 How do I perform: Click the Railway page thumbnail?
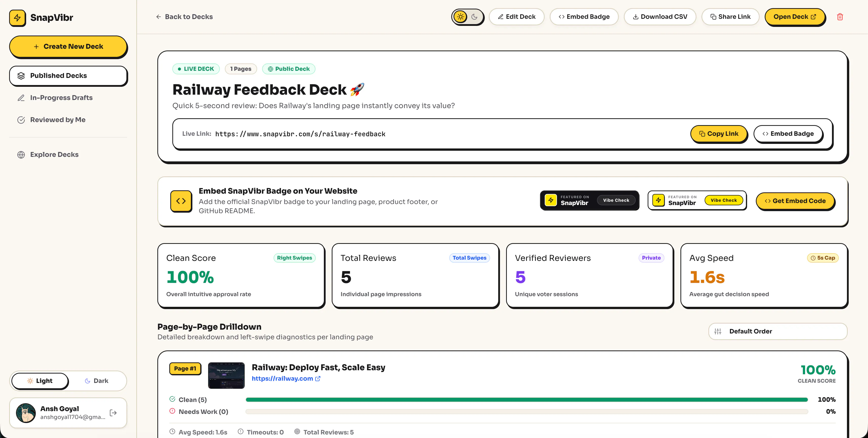(226, 375)
